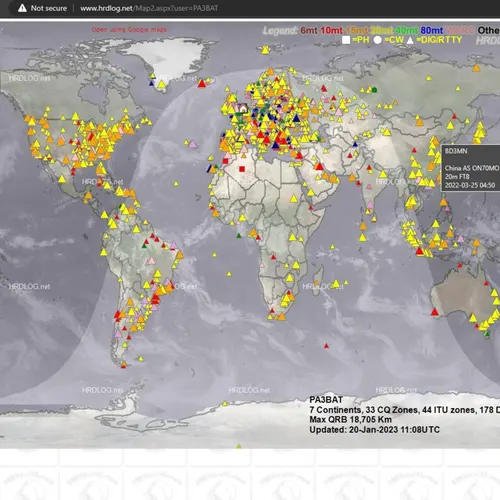Click the large red triangle in Western Australia
Viewport: 500px width, 500px height.
coord(434,312)
